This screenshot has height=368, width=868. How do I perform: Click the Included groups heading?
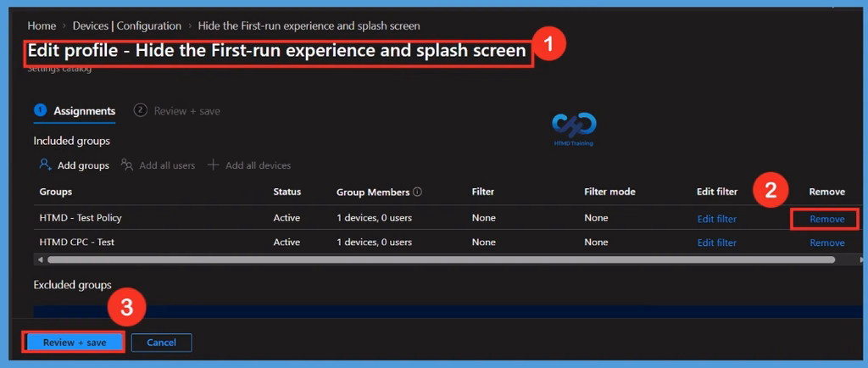(72, 141)
